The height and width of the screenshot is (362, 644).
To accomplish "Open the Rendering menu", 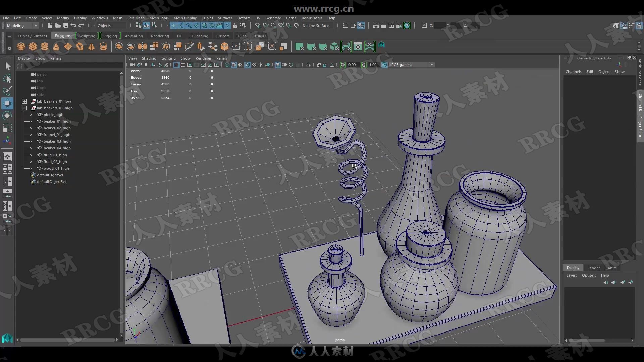I will 159,35.
